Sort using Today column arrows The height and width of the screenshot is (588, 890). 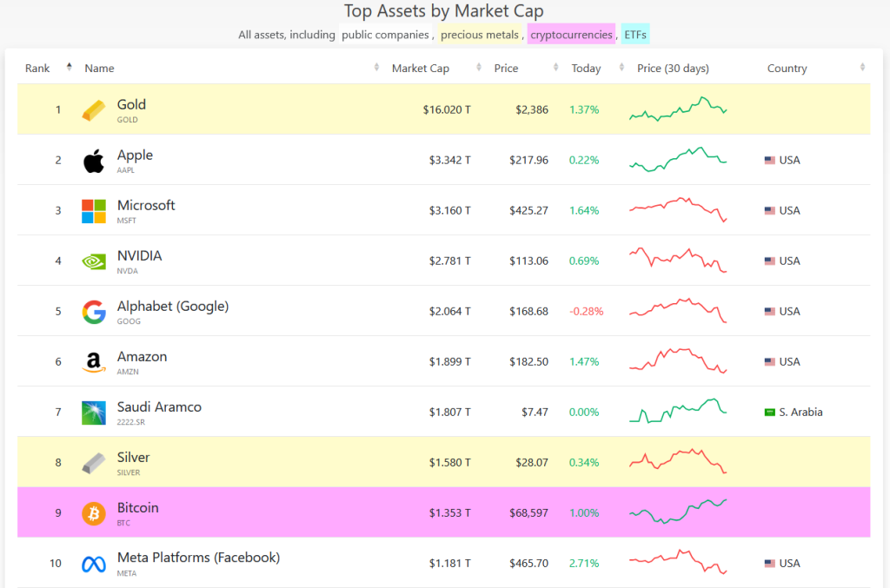[621, 68]
